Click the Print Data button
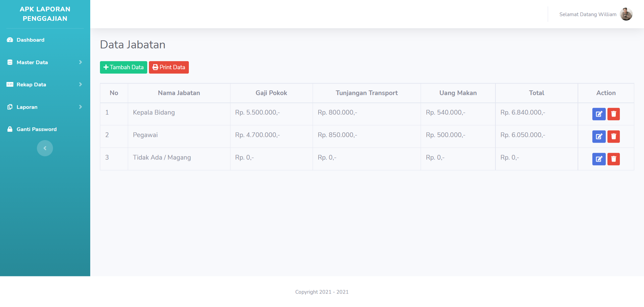This screenshot has width=644, height=307. pos(169,67)
